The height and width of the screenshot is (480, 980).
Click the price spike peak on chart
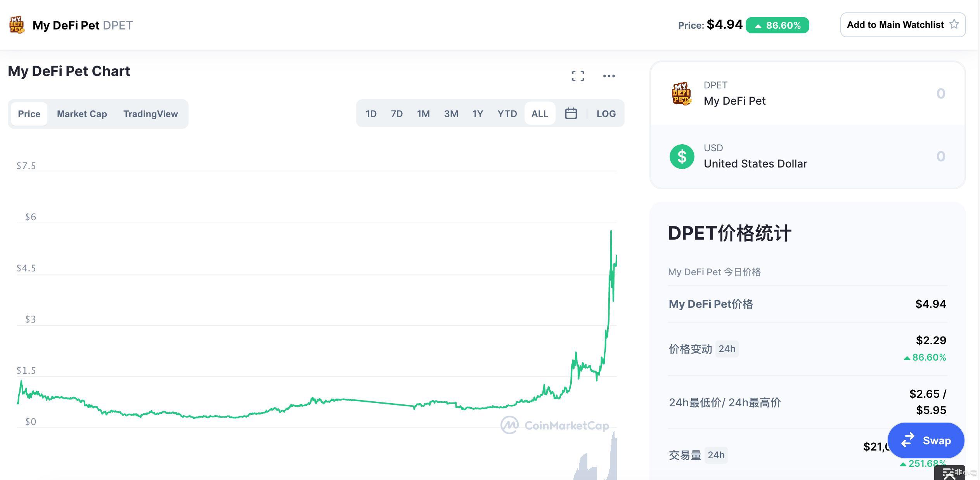tap(611, 231)
